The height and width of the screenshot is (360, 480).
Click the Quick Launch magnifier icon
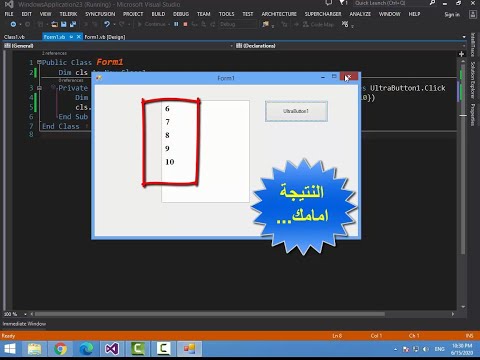click(x=432, y=3)
